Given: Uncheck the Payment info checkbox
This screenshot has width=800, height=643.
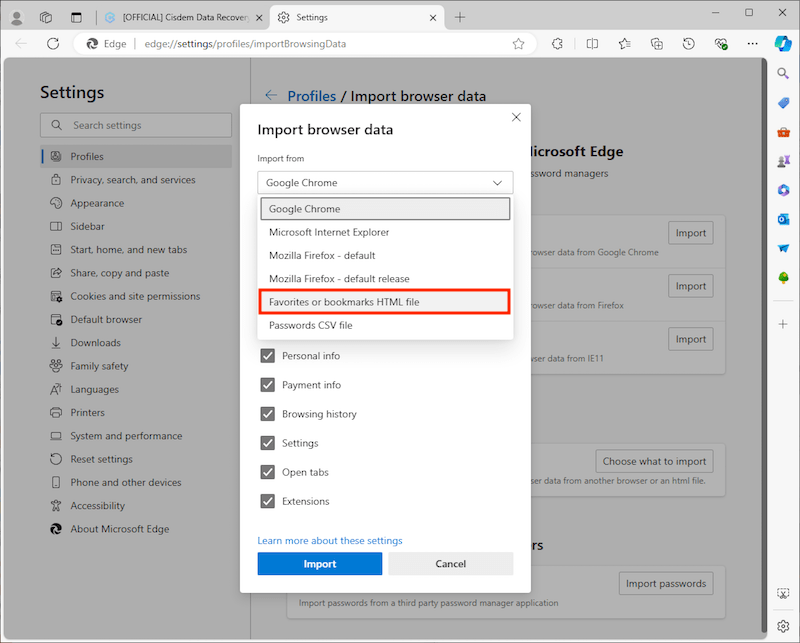Looking at the screenshot, I should coord(268,385).
